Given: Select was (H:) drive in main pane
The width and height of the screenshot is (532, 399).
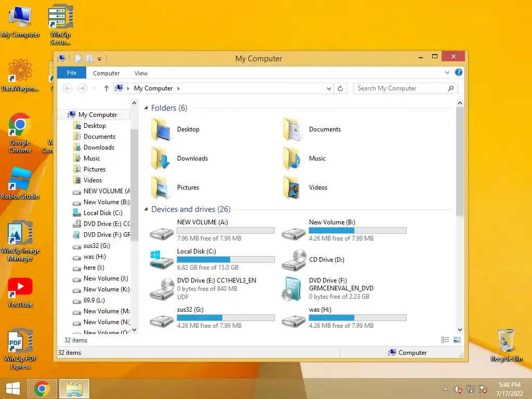Looking at the screenshot, I should [x=344, y=318].
